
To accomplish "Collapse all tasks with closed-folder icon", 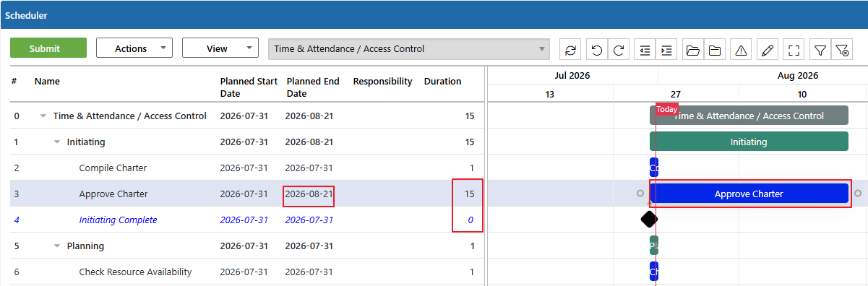I will coord(715,49).
